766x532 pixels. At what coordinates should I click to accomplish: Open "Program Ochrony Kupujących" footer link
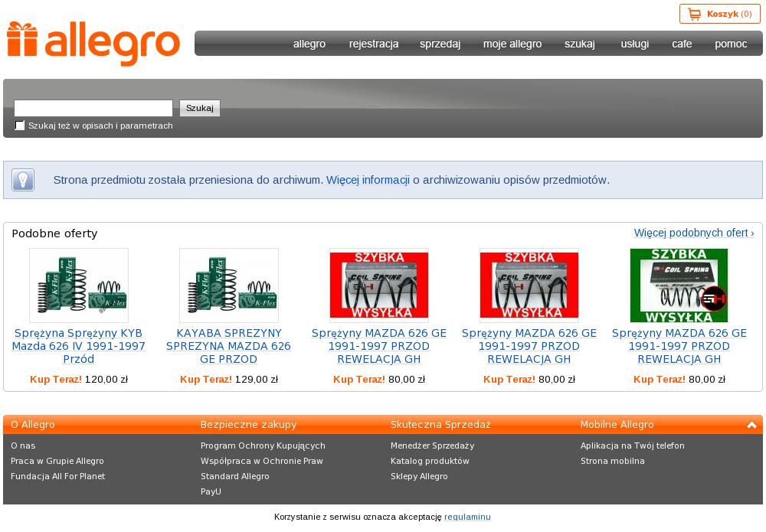[x=263, y=446]
